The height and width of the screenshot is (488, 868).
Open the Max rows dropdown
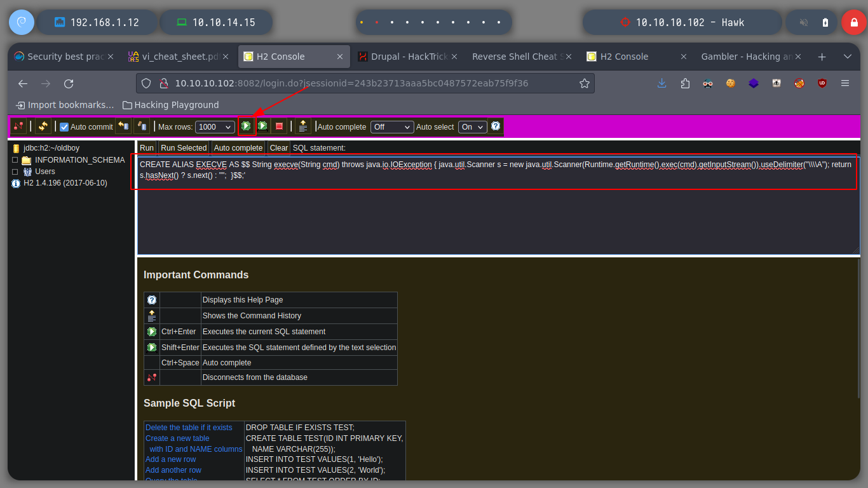coord(215,127)
